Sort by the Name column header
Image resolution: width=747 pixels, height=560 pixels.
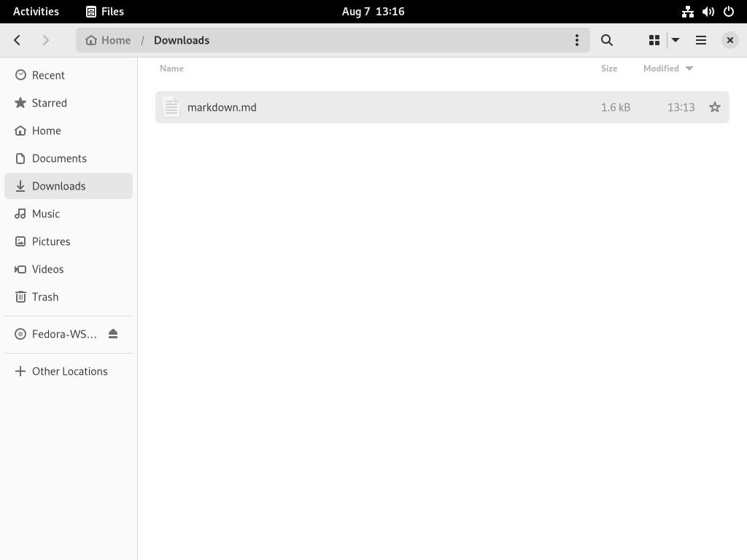(171, 68)
